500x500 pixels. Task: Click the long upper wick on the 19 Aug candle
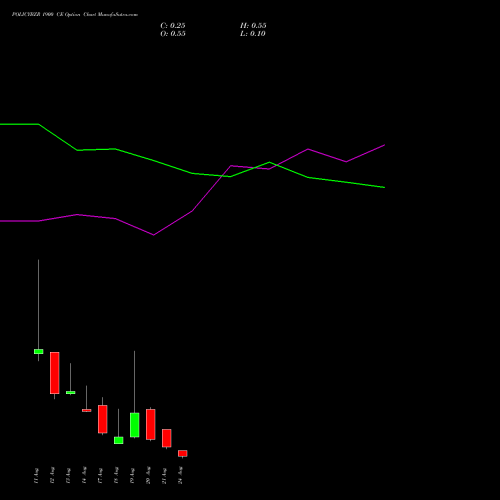point(135,382)
